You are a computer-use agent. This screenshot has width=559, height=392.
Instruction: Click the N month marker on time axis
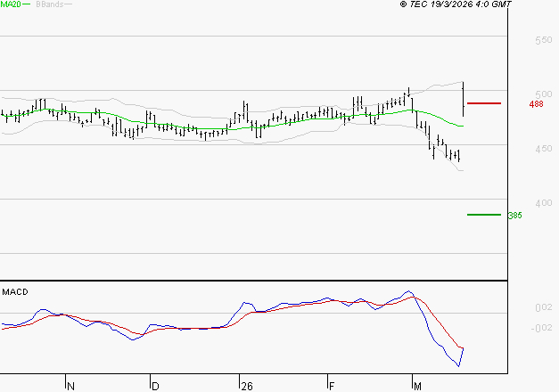tap(70, 386)
